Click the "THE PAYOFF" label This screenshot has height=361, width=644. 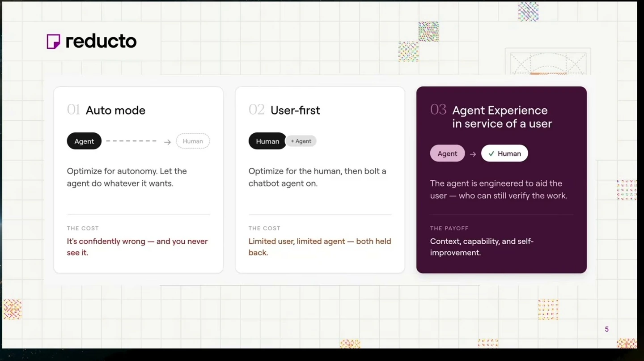tap(449, 229)
